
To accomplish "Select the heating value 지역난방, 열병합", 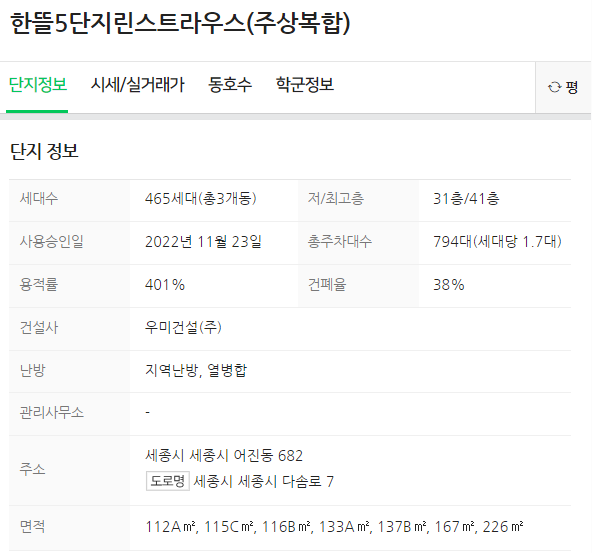I will [x=196, y=370].
